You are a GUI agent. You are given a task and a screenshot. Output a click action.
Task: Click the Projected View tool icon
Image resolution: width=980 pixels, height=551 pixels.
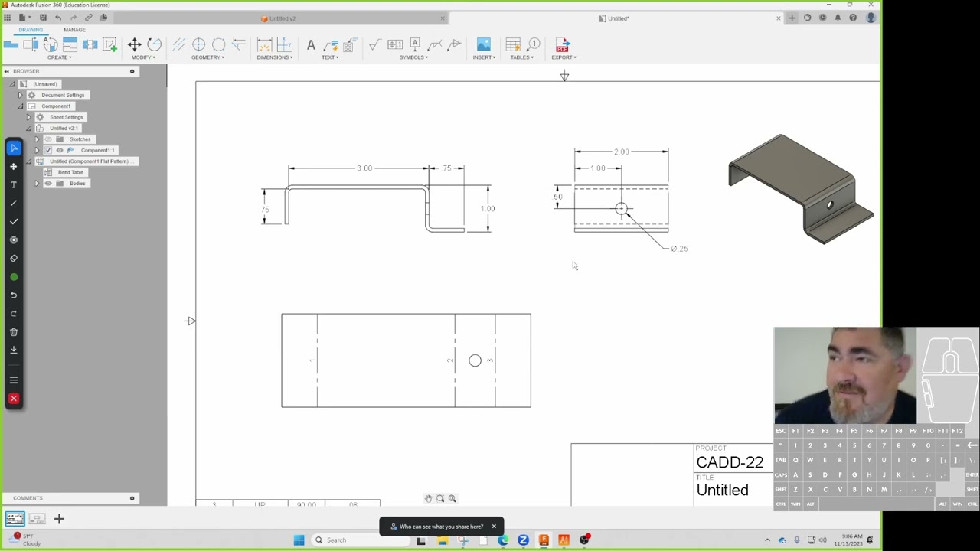[x=31, y=45]
